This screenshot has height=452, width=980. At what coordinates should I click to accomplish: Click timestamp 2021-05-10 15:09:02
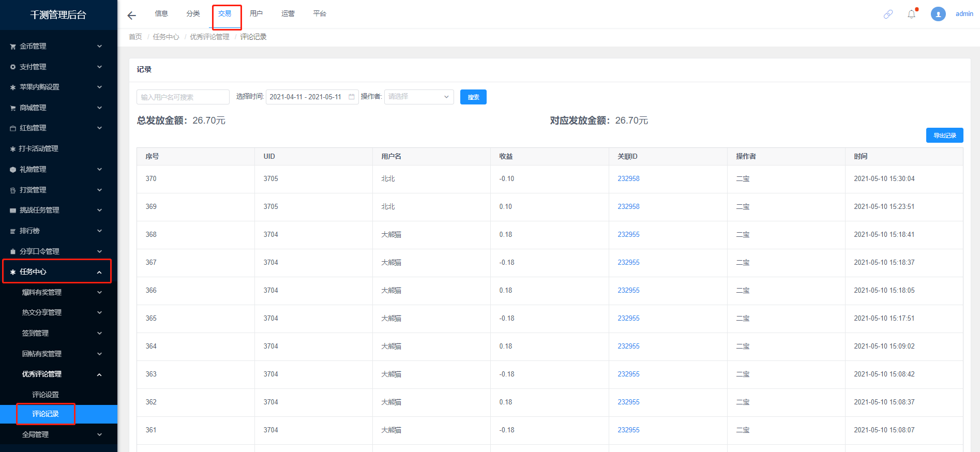884,346
